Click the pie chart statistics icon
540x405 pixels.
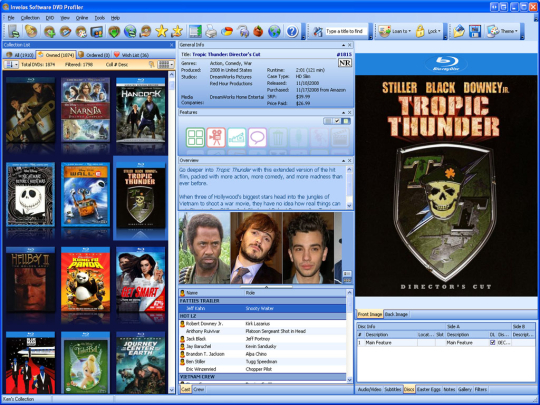click(227, 32)
